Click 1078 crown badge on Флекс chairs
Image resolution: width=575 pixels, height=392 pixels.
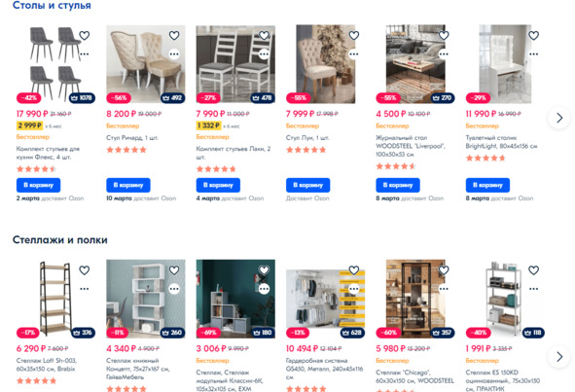[82, 98]
